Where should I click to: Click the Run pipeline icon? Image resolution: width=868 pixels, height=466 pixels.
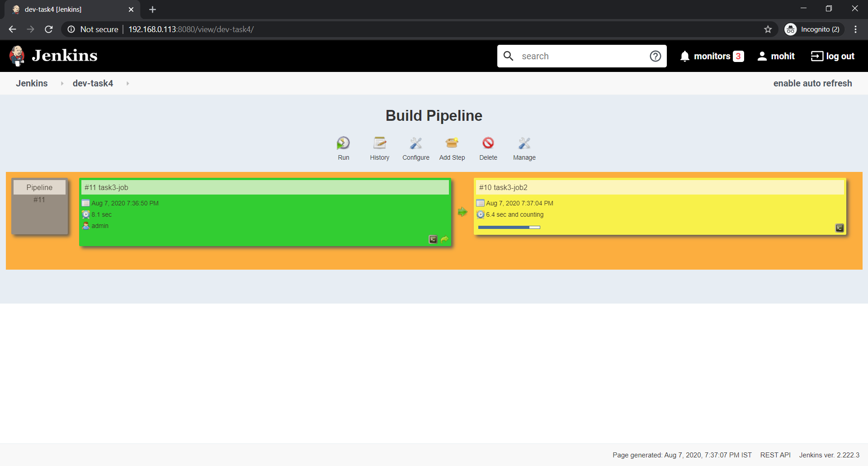point(343,143)
